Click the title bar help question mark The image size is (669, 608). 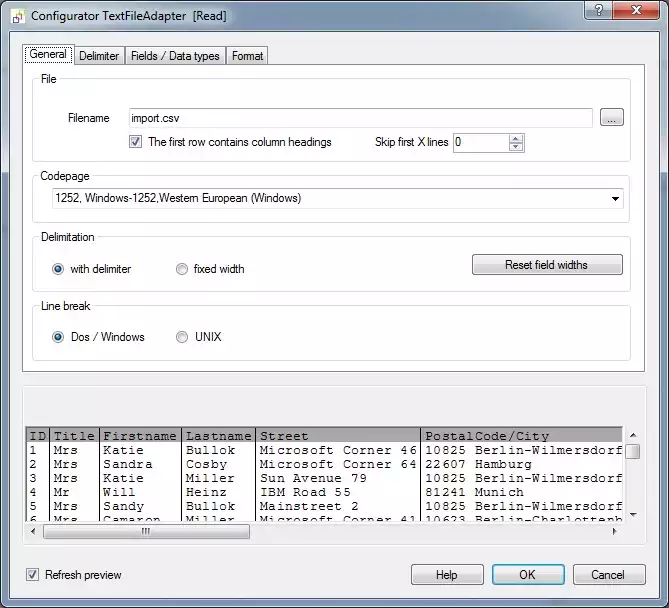[597, 12]
